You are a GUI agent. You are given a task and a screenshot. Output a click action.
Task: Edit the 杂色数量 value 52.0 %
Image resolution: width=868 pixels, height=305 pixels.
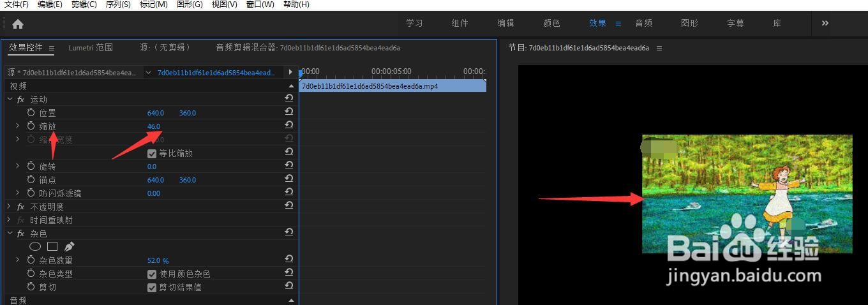click(x=158, y=260)
